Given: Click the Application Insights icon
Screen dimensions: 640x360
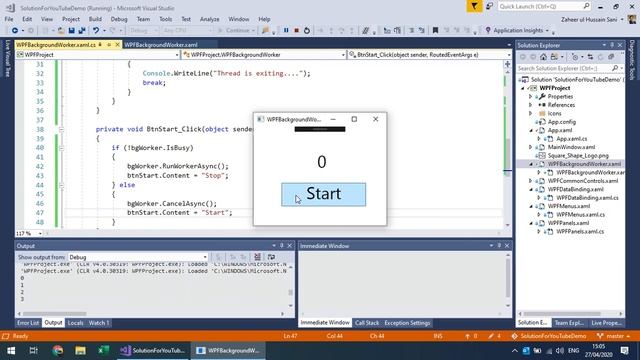Looking at the screenshot, I should coord(488,30).
